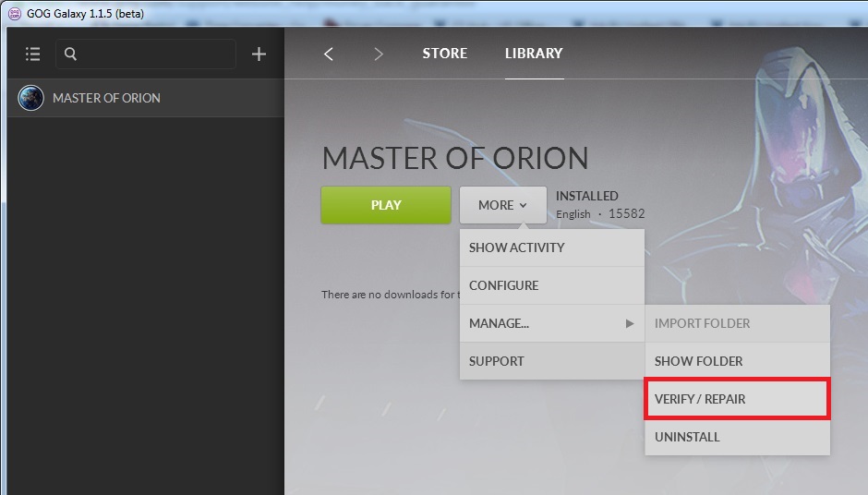
Task: Go forward with the right arrow
Action: click(378, 54)
